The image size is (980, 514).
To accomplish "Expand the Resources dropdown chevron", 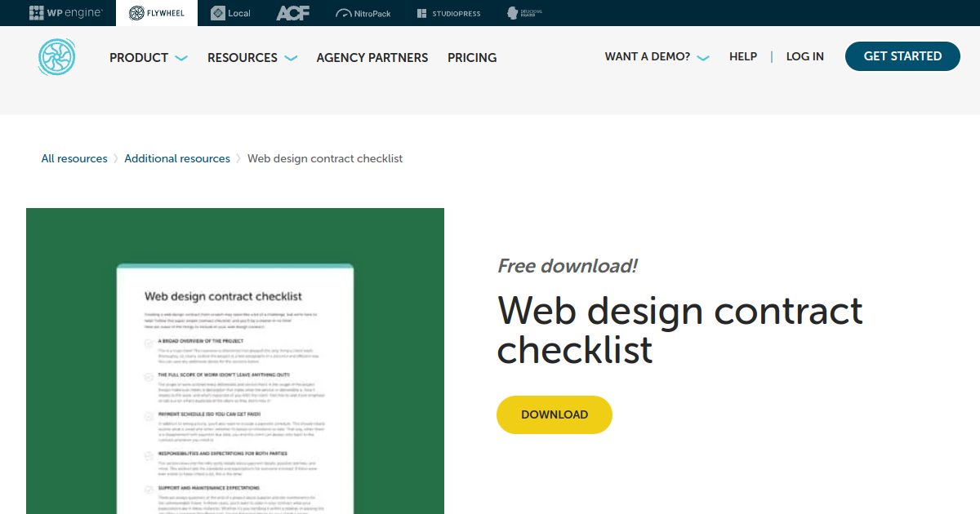I will [x=291, y=58].
